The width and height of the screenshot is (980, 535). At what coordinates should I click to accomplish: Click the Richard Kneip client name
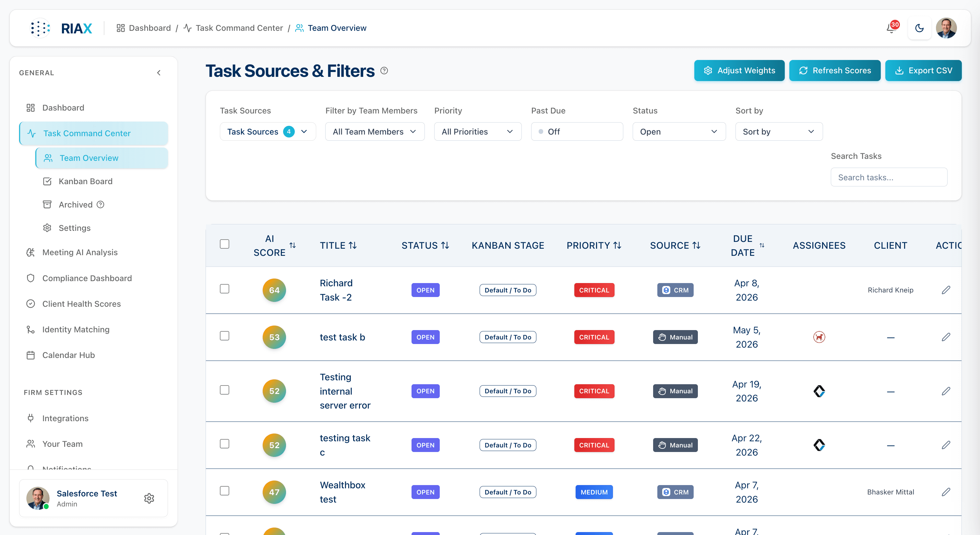[890, 290]
